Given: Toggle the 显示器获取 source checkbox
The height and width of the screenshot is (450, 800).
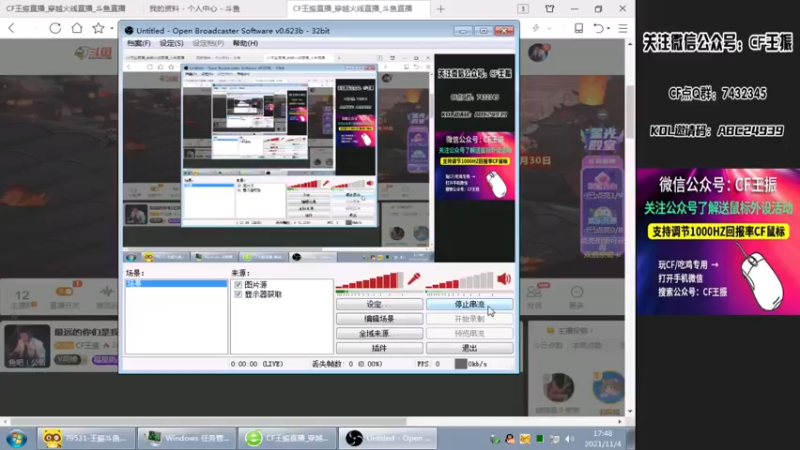Looking at the screenshot, I should (238, 294).
